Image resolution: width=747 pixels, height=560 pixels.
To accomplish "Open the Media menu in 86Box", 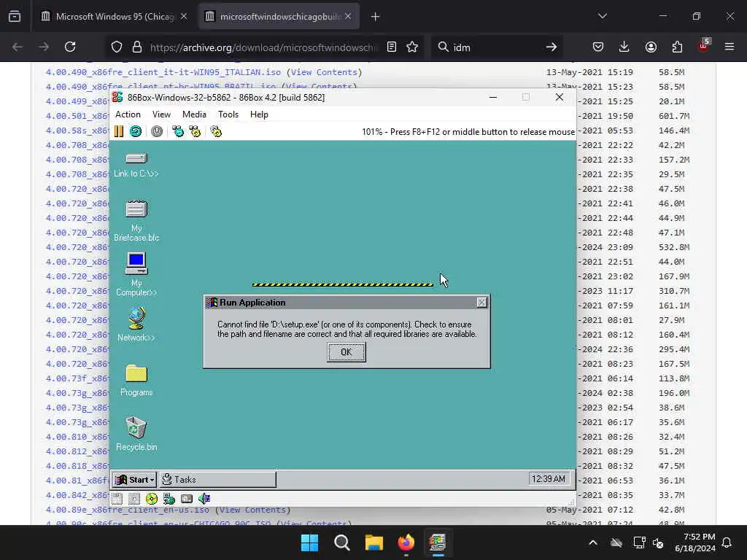I will pyautogui.click(x=194, y=114).
